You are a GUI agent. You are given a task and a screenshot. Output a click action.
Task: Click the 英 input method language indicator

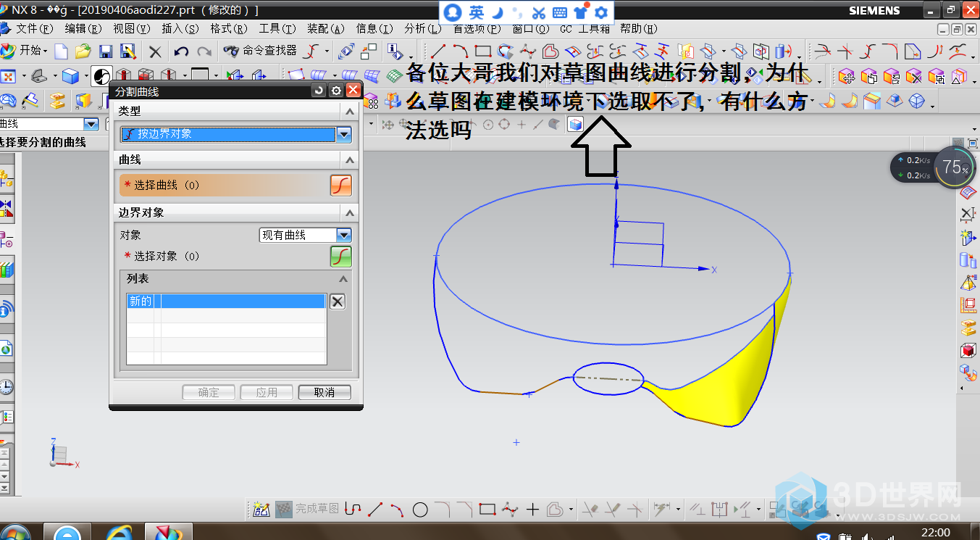pos(475,12)
